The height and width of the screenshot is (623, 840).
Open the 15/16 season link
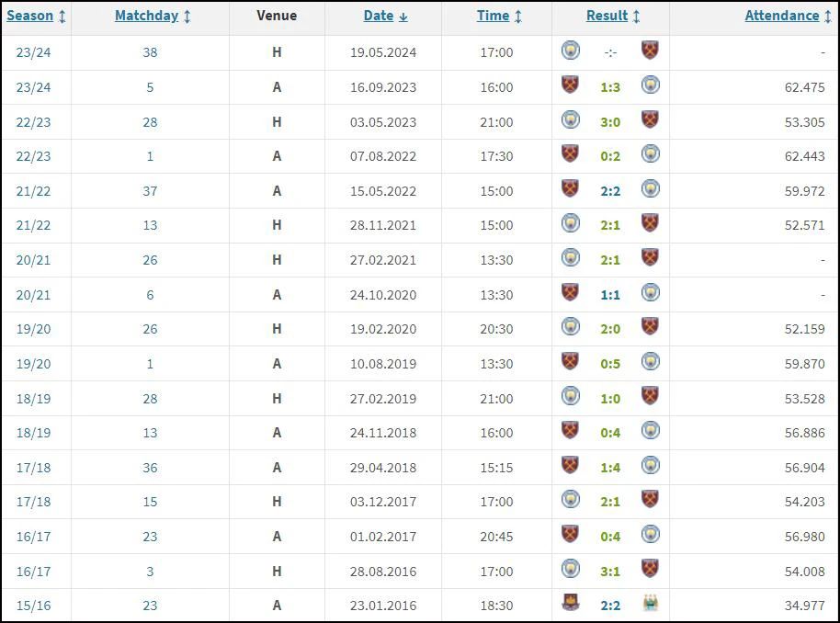[33, 606]
